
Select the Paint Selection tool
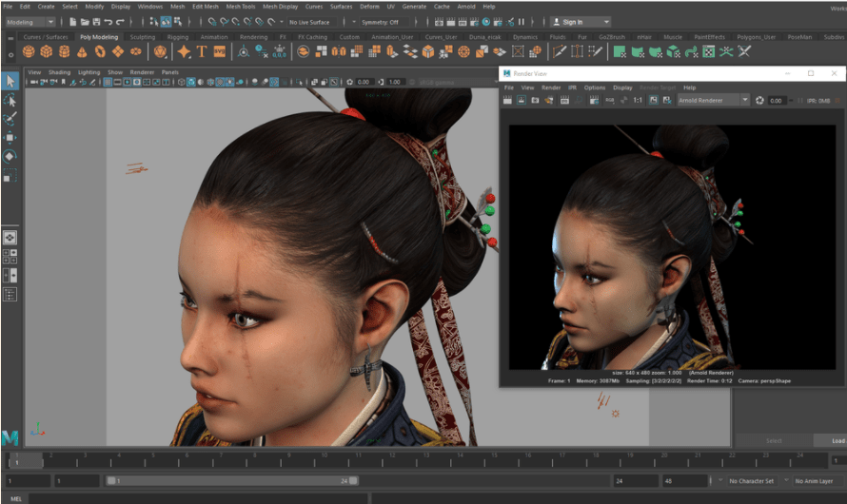[x=10, y=119]
